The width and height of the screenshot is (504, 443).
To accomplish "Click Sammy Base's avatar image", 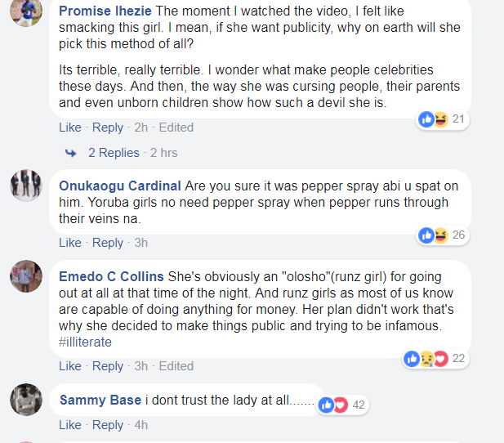I will click(x=25, y=400).
